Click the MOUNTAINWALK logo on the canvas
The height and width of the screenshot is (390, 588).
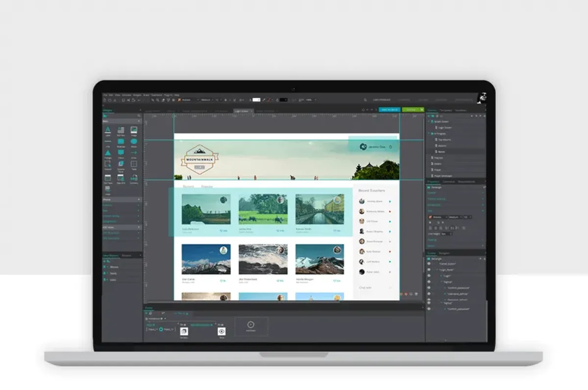199,158
